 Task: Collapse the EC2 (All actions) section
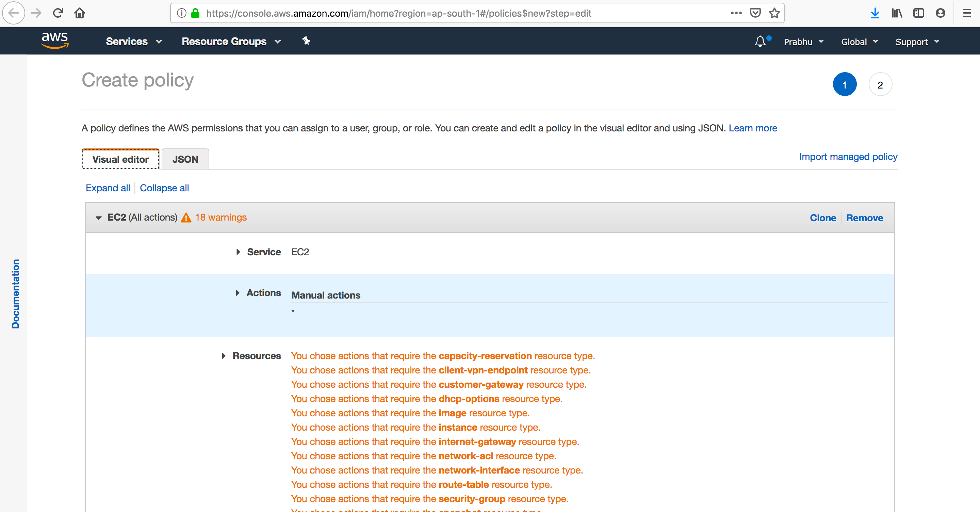99,218
